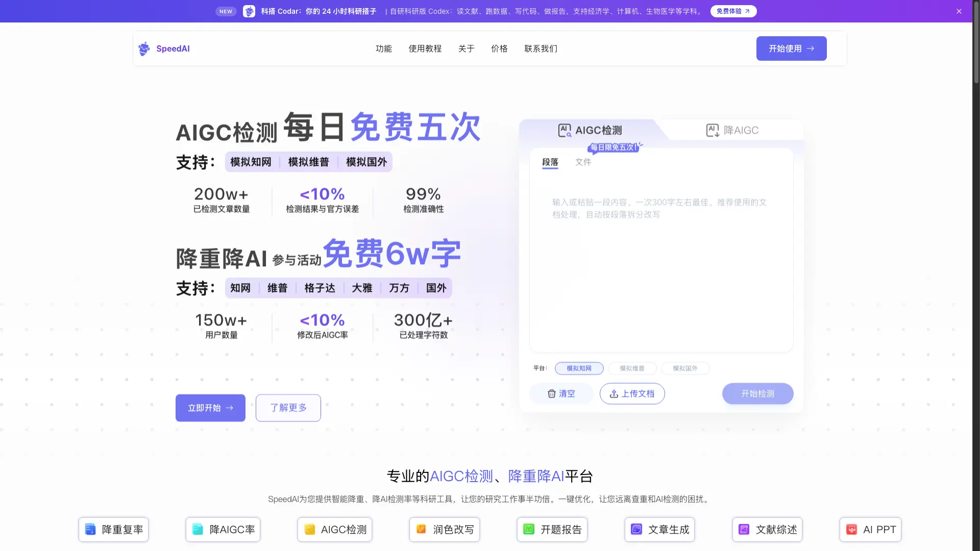Select the 模拟国外 platform option
980x551 pixels.
685,368
